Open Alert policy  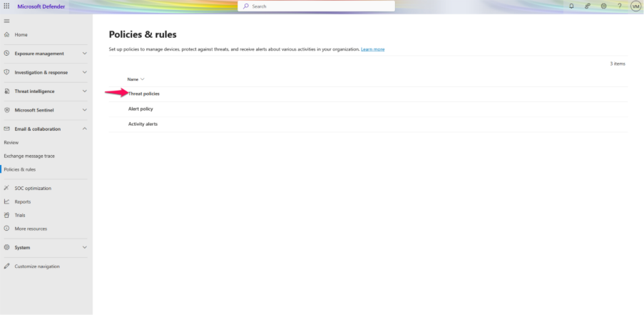point(140,109)
